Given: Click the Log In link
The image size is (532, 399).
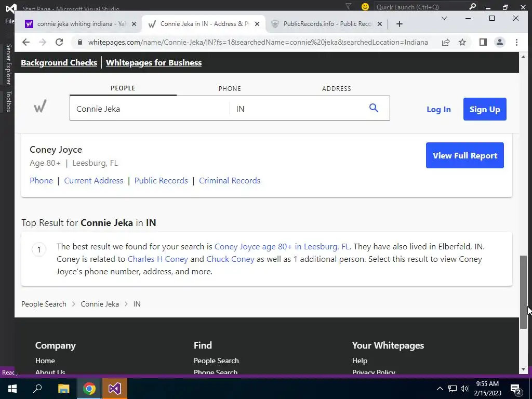Looking at the screenshot, I should click(438, 109).
